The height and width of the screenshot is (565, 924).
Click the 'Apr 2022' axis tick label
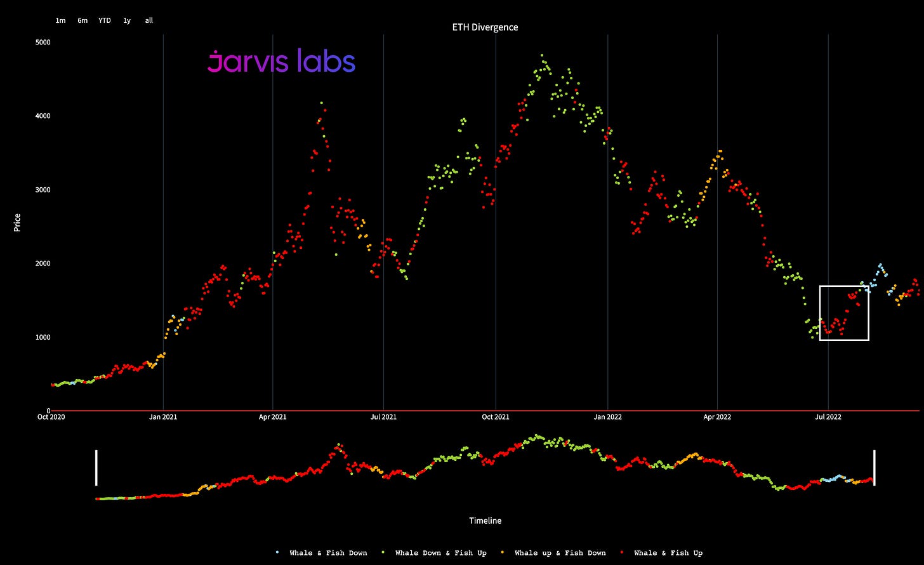pos(717,417)
